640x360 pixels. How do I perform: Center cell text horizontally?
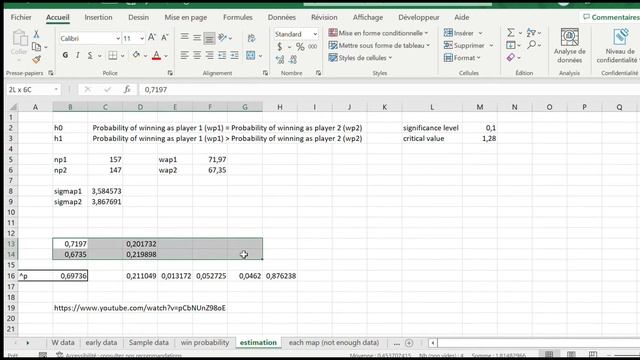pos(197,55)
